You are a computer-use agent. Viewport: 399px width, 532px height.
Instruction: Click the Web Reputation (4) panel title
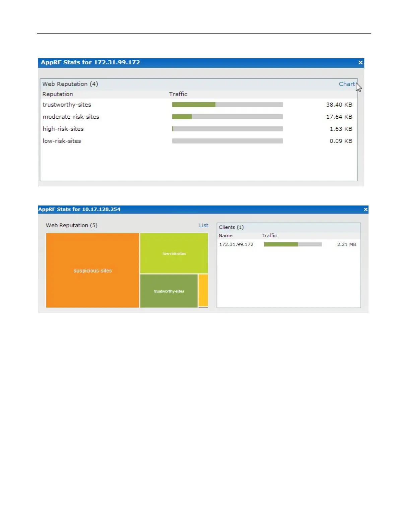[x=70, y=84]
